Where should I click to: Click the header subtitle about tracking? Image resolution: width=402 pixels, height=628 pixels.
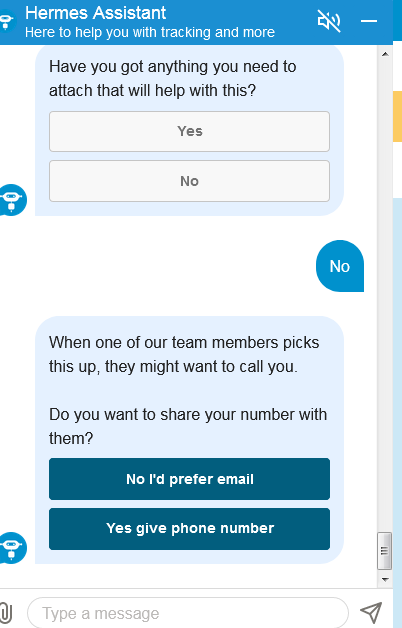pyautogui.click(x=150, y=32)
